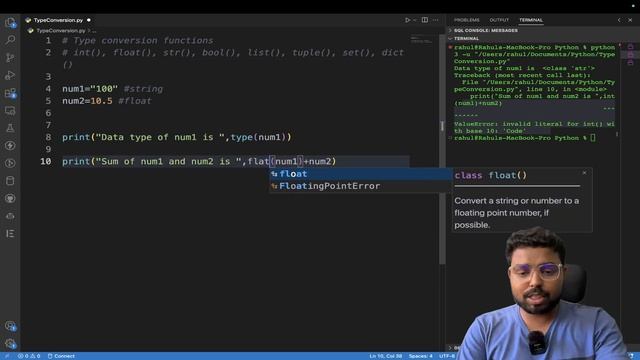Open the Search view in the activity bar

[x=10, y=40]
